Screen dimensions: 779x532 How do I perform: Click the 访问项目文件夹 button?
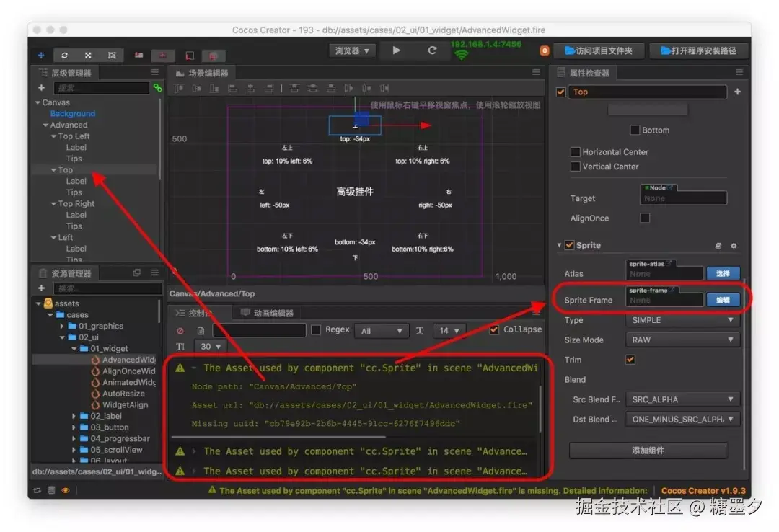tap(599, 50)
